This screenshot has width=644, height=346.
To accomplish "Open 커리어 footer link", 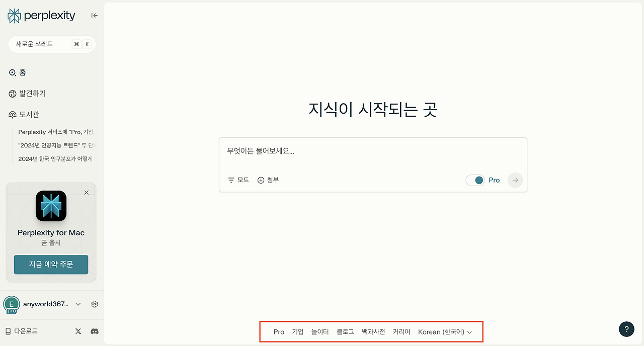I will pos(401,332).
